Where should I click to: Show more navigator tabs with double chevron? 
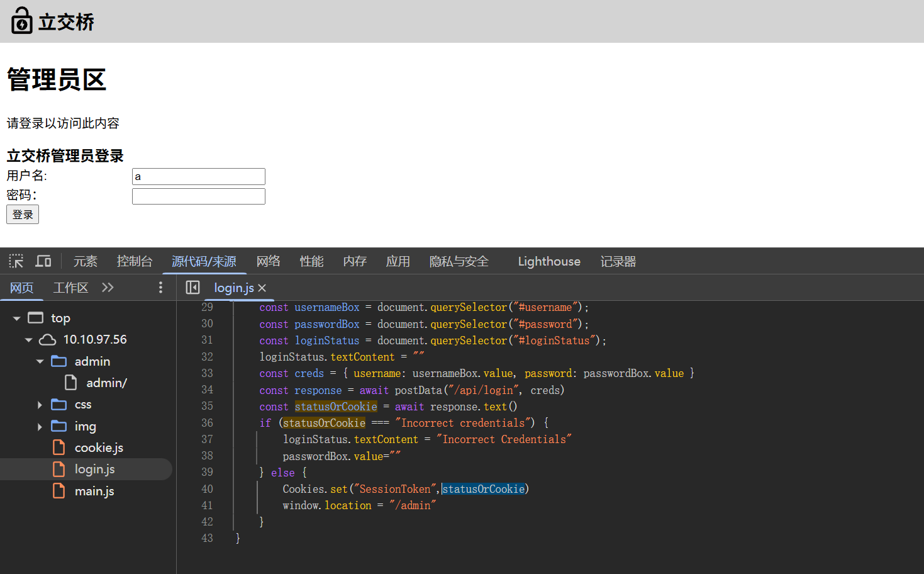point(108,288)
